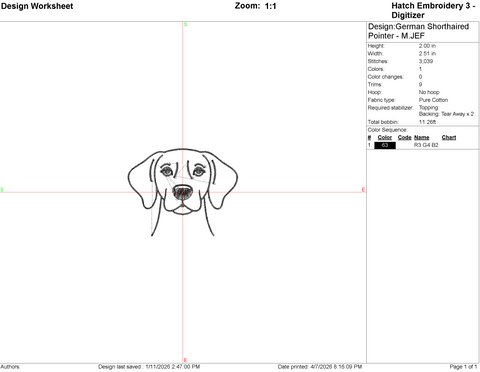Click design name 'German Shorthaired Pointer - M.JEF'

pyautogui.click(x=418, y=31)
